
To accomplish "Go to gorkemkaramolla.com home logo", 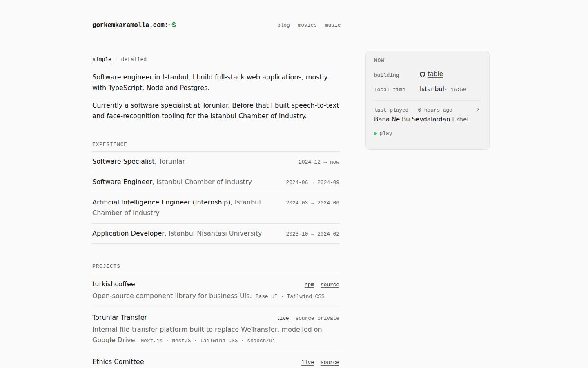I will point(134,25).
